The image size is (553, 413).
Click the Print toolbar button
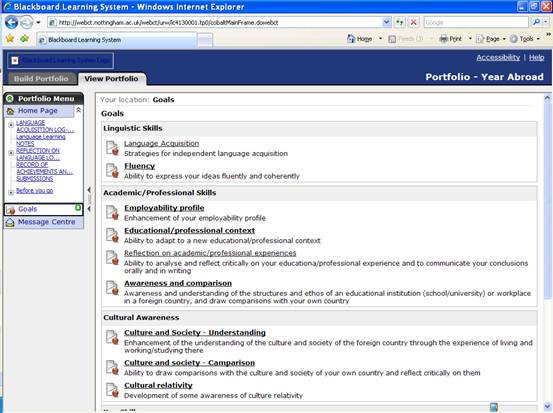coord(450,39)
